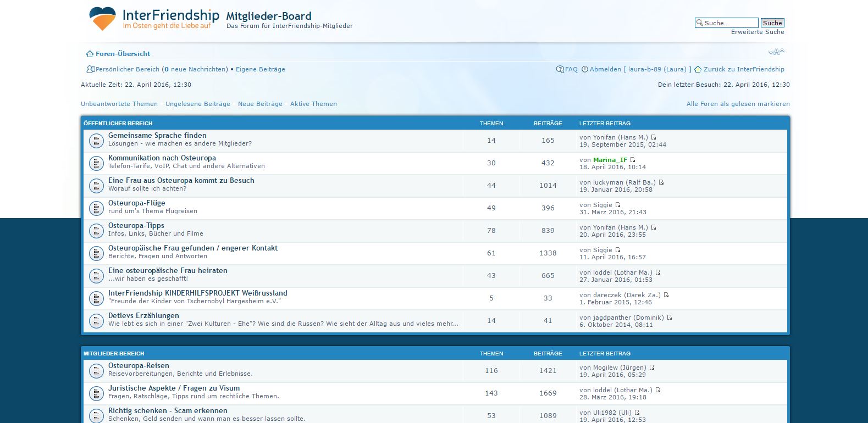Click the forum icon for Juristische Aspekte
This screenshot has height=423, width=868.
click(96, 393)
